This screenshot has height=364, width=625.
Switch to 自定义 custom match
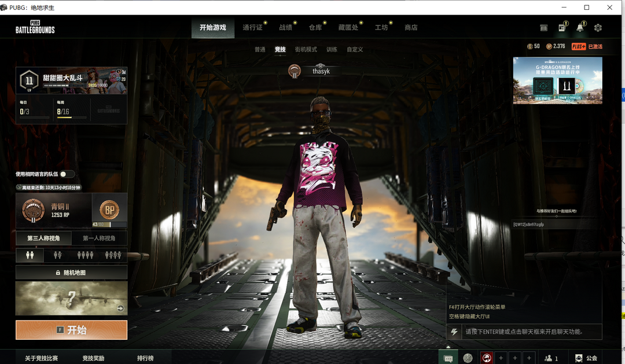coord(355,49)
